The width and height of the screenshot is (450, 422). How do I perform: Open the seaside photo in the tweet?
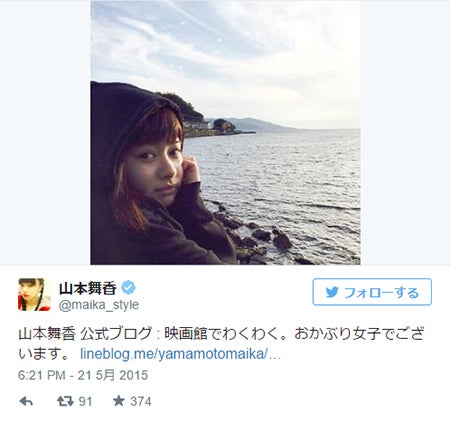point(225,133)
